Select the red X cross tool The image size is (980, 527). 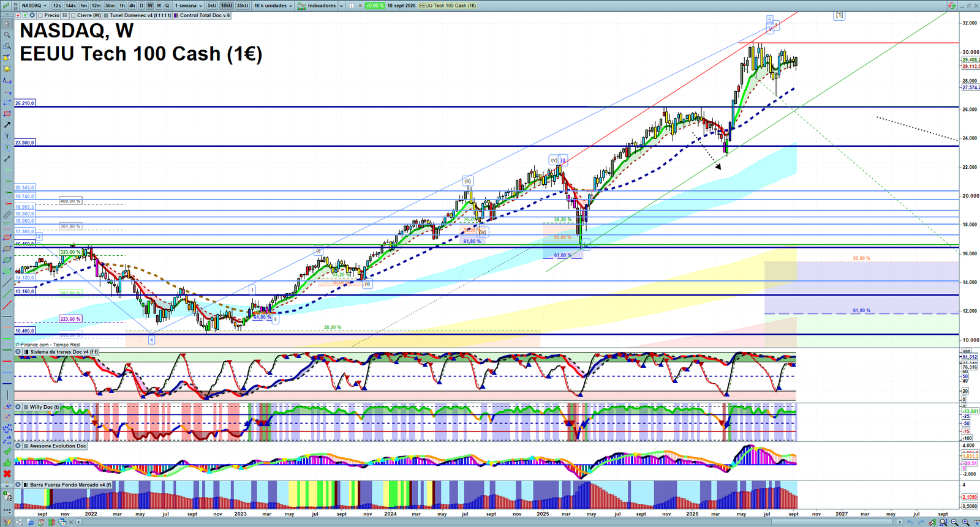tap(7, 474)
